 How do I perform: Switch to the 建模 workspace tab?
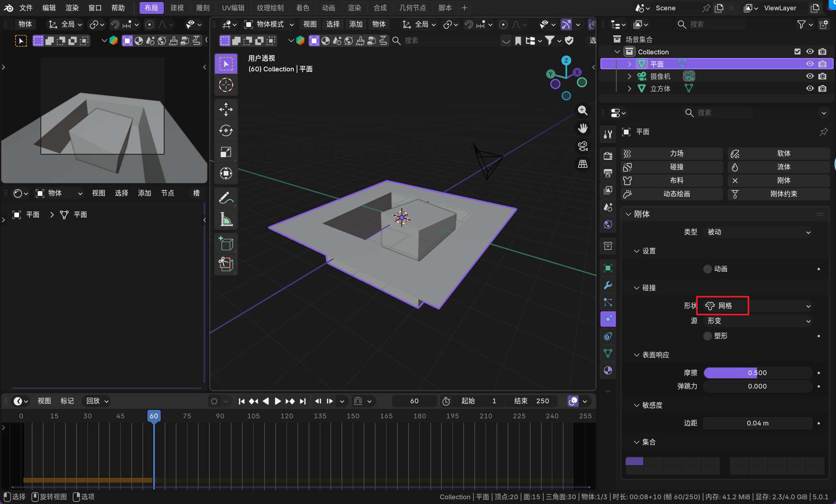(177, 8)
